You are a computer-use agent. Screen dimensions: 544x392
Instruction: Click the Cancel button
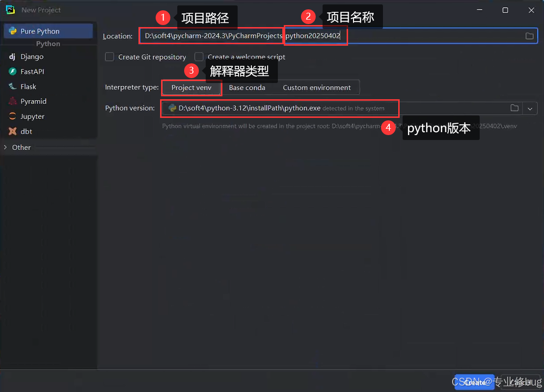(520, 382)
